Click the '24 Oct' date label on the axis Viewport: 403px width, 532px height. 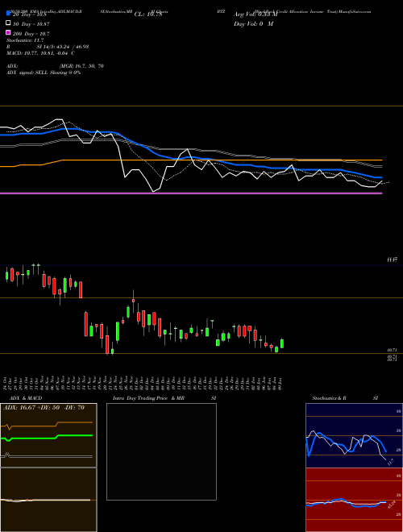6,383
